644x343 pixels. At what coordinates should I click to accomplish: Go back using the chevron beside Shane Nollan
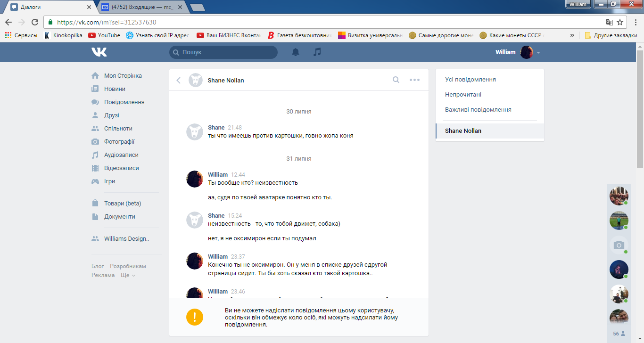click(x=179, y=80)
